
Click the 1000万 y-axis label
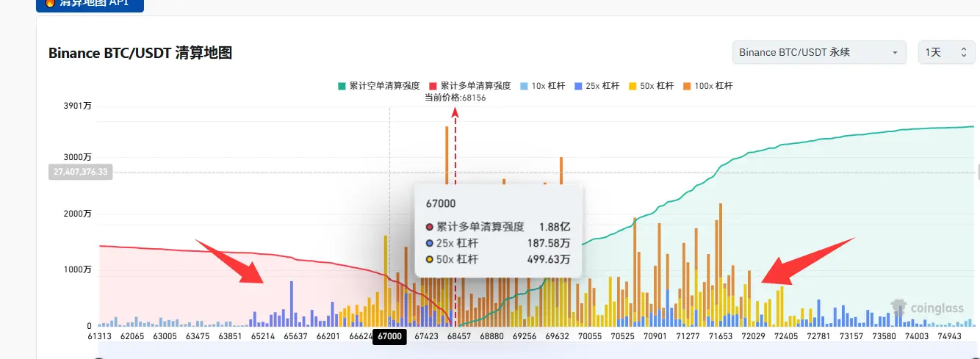77,270
